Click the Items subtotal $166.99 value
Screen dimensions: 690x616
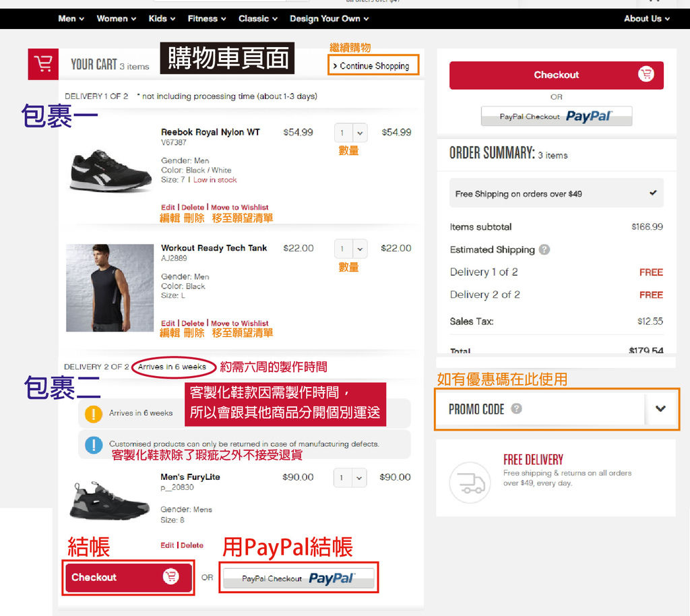coord(647,226)
